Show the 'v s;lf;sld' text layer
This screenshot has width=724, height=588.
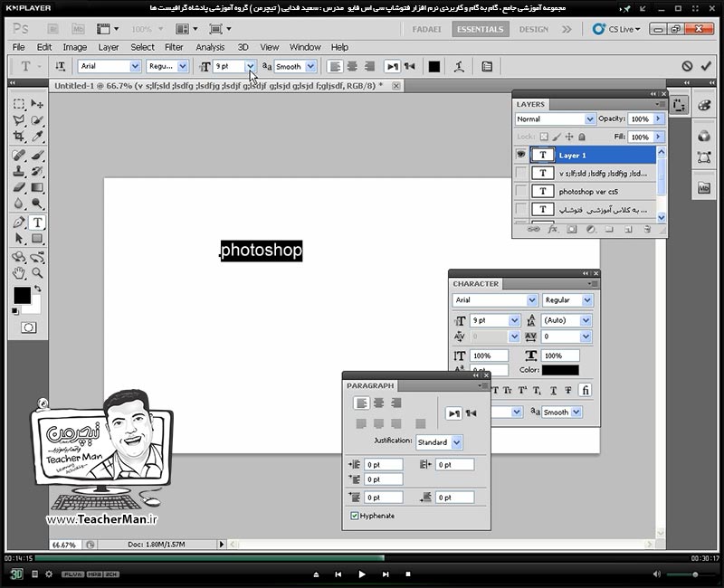(x=521, y=173)
